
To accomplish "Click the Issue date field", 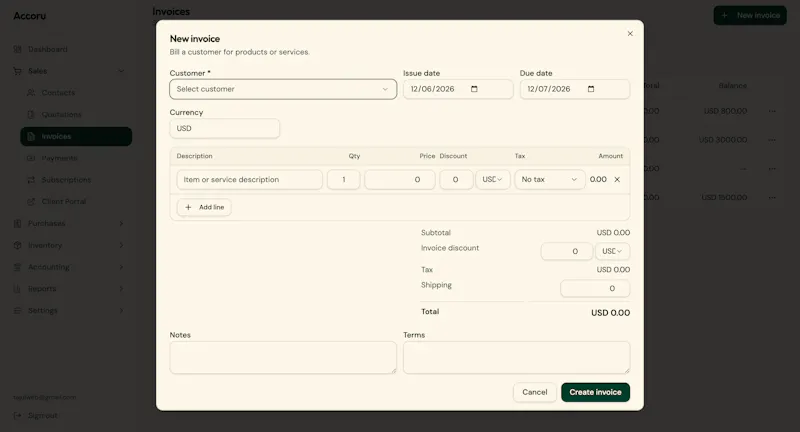I will pyautogui.click(x=458, y=89).
